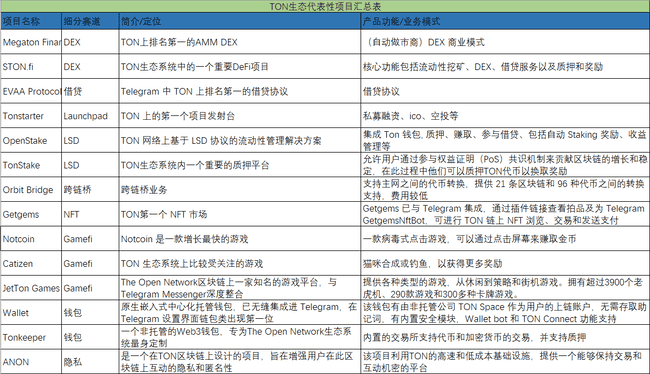Click the Catizen project cell
The height and width of the screenshot is (374, 650).
pos(31,264)
